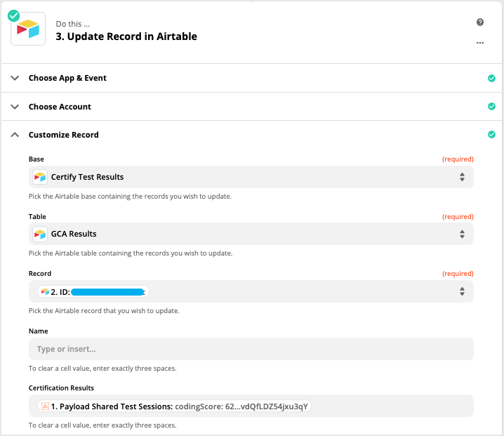Open the Base dropdown arrows
The height and width of the screenshot is (436, 504).
click(x=462, y=177)
